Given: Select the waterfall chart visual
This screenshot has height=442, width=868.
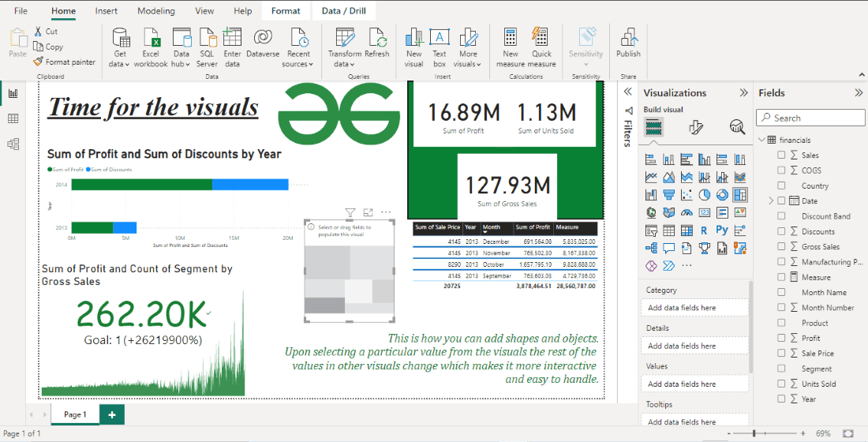Looking at the screenshot, I should pyautogui.click(x=651, y=195).
